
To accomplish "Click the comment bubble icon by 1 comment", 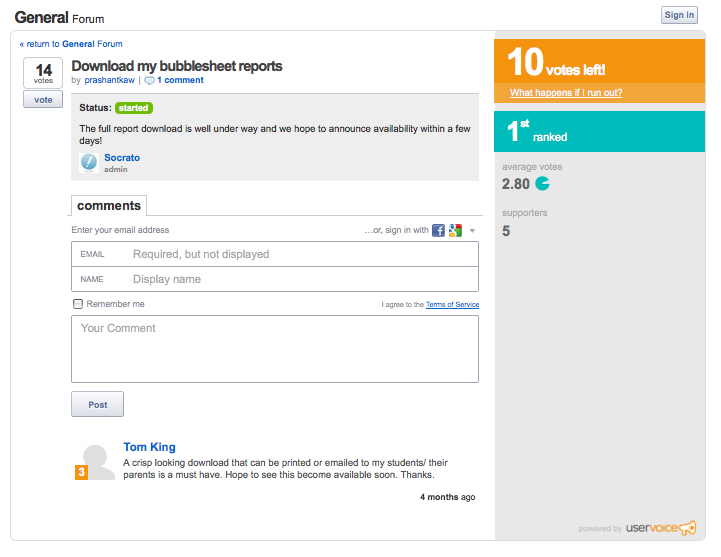I will pyautogui.click(x=149, y=80).
